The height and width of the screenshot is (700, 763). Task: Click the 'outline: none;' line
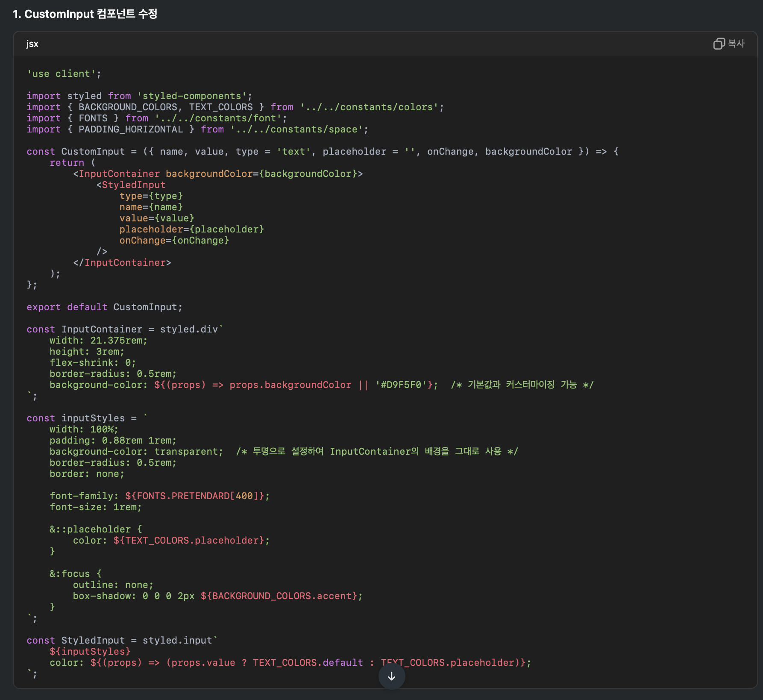[x=113, y=585]
